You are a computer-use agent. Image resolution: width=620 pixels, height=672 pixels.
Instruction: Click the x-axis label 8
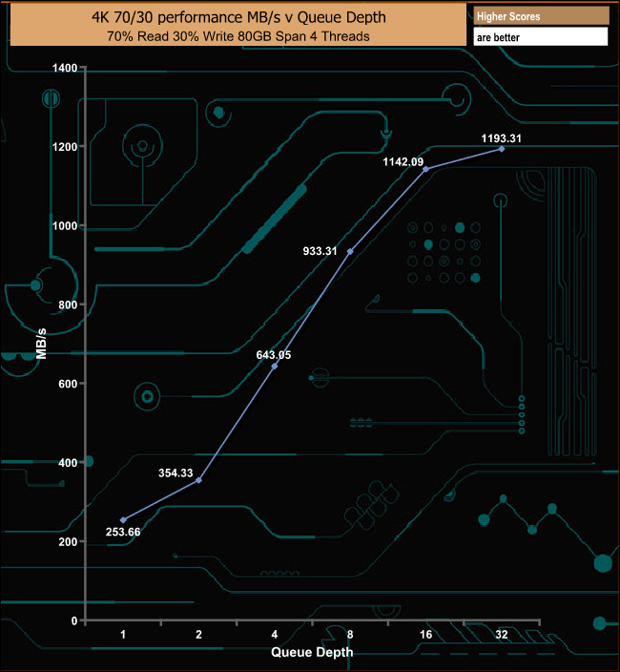pyautogui.click(x=350, y=634)
